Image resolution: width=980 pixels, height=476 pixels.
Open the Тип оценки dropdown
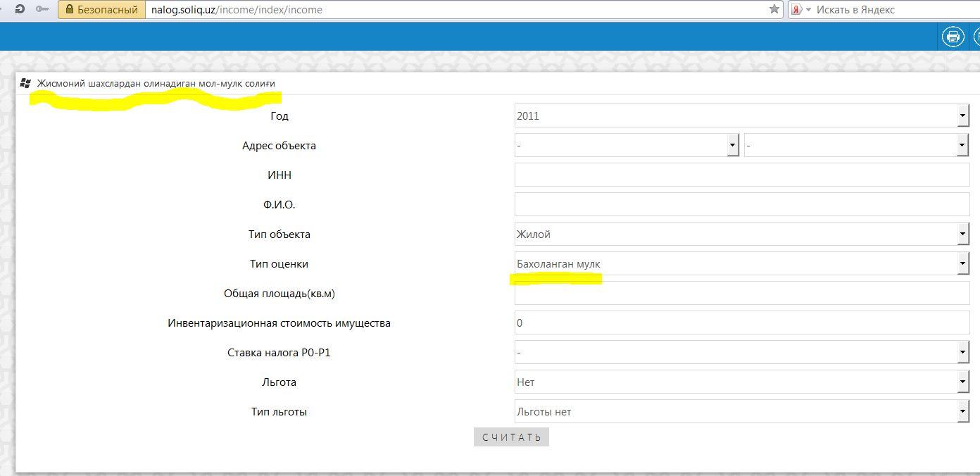[x=741, y=264]
